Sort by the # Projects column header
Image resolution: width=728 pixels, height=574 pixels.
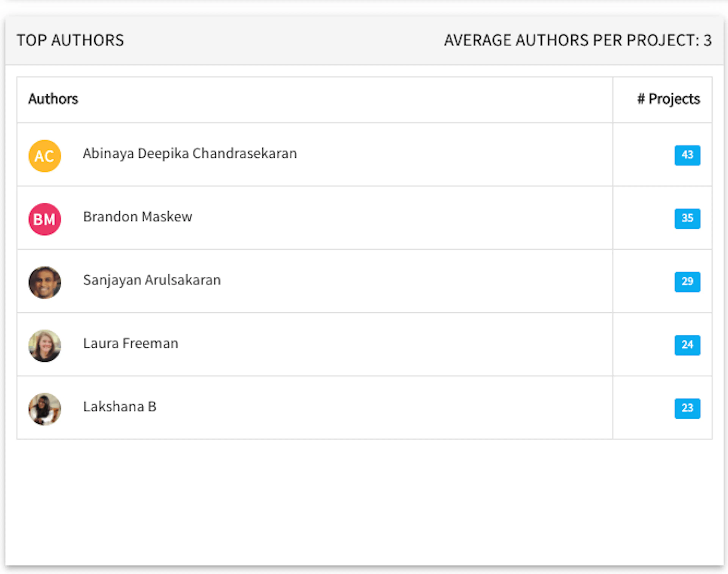click(668, 98)
